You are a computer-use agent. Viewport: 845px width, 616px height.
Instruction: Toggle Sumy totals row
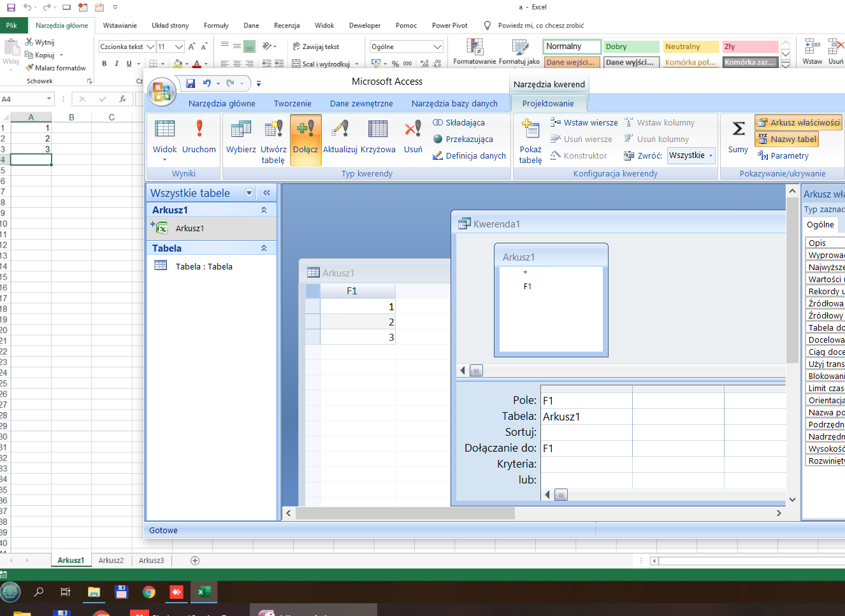(x=738, y=136)
